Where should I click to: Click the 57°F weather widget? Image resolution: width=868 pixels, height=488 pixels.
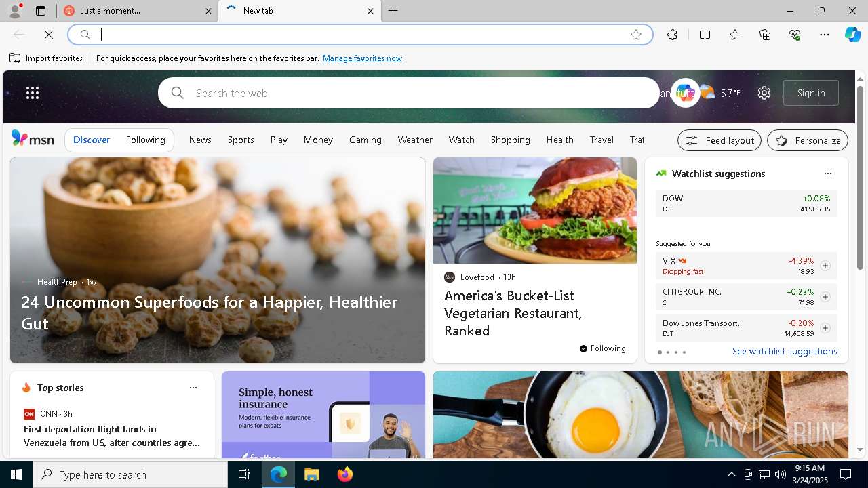coord(720,93)
